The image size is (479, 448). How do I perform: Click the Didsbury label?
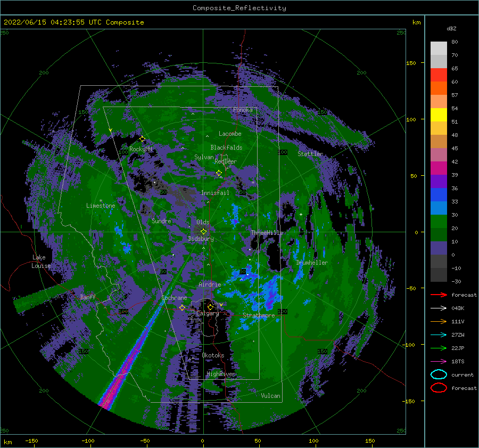tap(201, 239)
